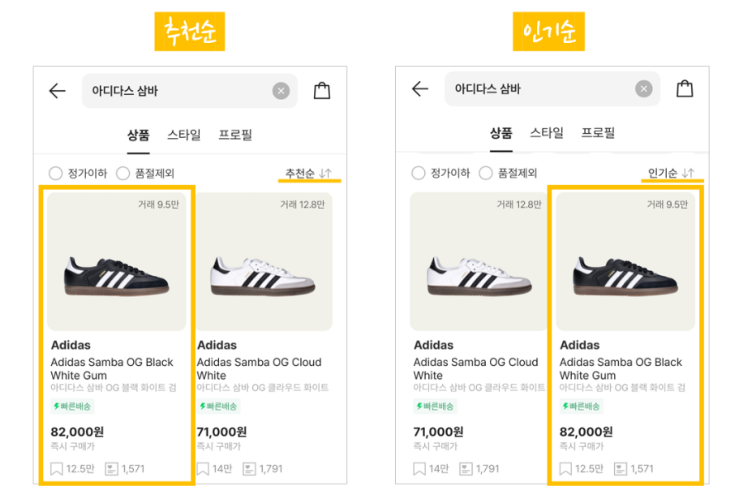Enable 정가이하 filter in left panel

tap(56, 173)
